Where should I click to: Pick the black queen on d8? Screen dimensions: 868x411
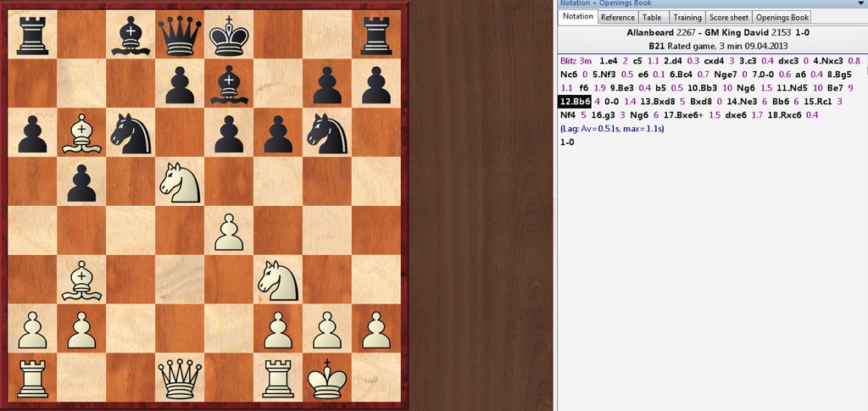[x=179, y=34]
